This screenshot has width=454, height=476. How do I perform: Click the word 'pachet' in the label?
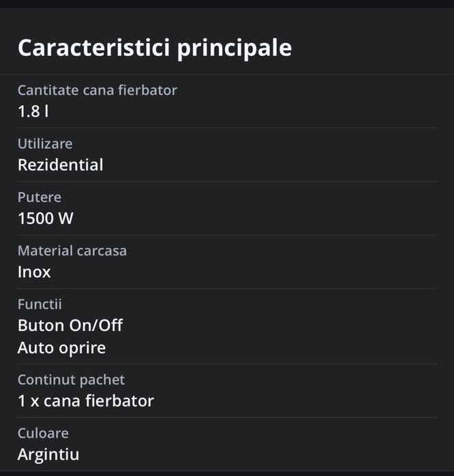102,379
